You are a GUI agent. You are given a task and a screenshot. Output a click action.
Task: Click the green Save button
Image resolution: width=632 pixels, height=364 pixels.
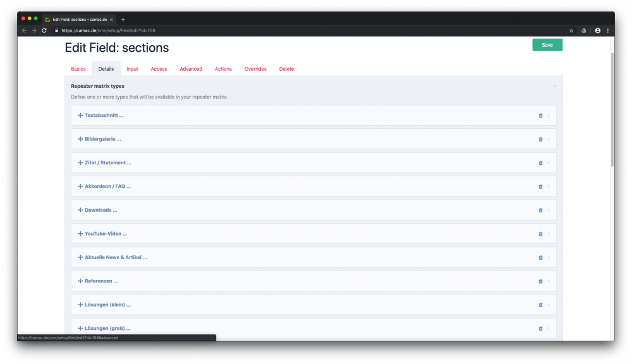click(547, 45)
